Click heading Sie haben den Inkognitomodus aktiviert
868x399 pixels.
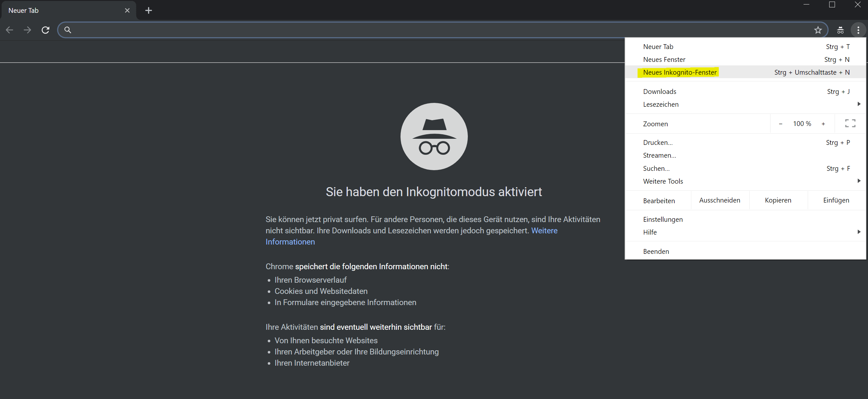(x=434, y=192)
